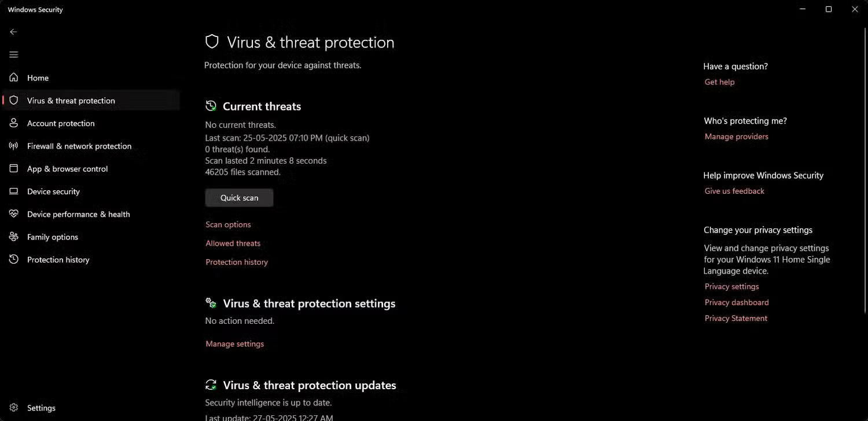868x421 pixels.
Task: Open the Privacy dashboard
Action: click(x=736, y=302)
